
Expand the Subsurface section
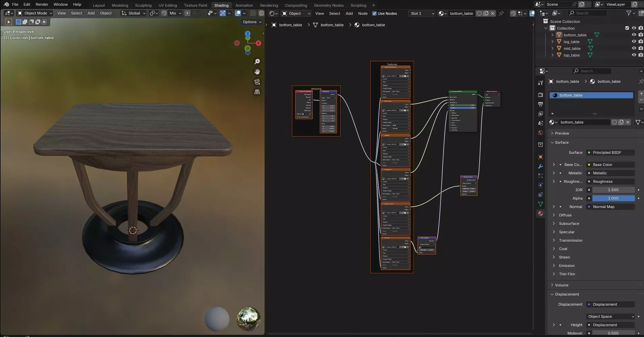click(554, 224)
